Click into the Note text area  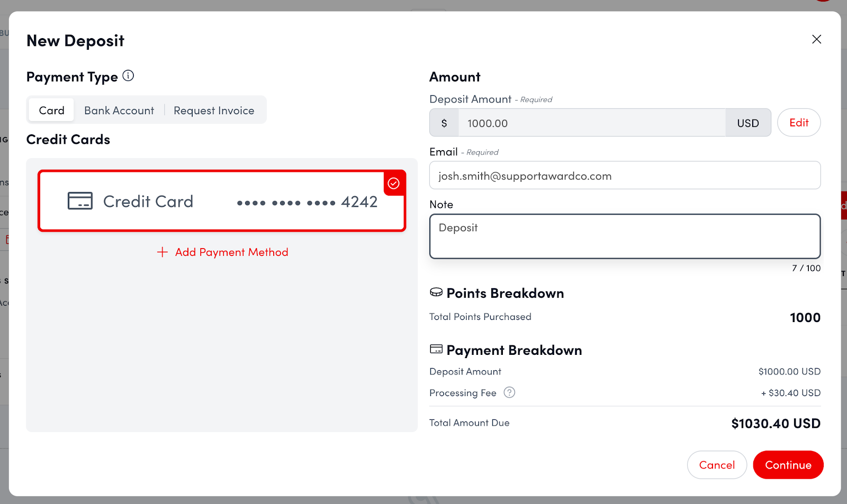click(625, 236)
